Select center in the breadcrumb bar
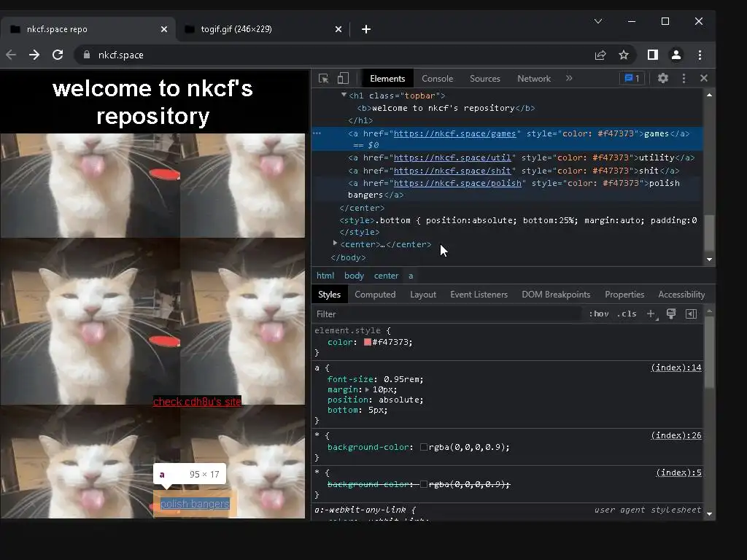Viewport: 747px width, 560px height. tap(386, 276)
